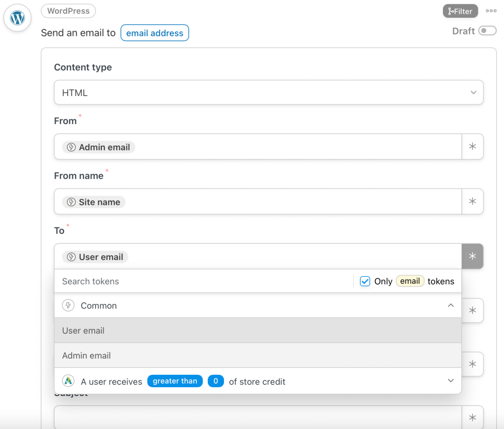Click the Automator trigger icon near A user receives
This screenshot has width=504, height=429.
click(68, 381)
